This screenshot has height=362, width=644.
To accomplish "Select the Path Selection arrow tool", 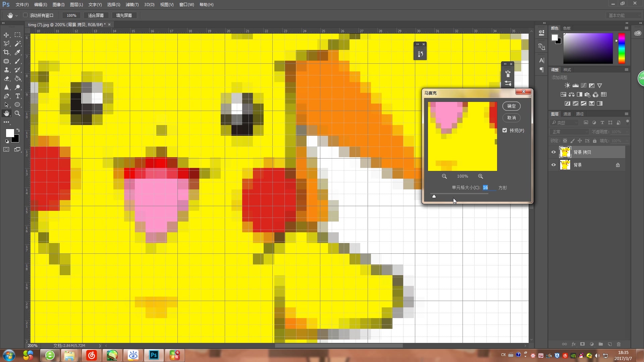I will click(6, 105).
